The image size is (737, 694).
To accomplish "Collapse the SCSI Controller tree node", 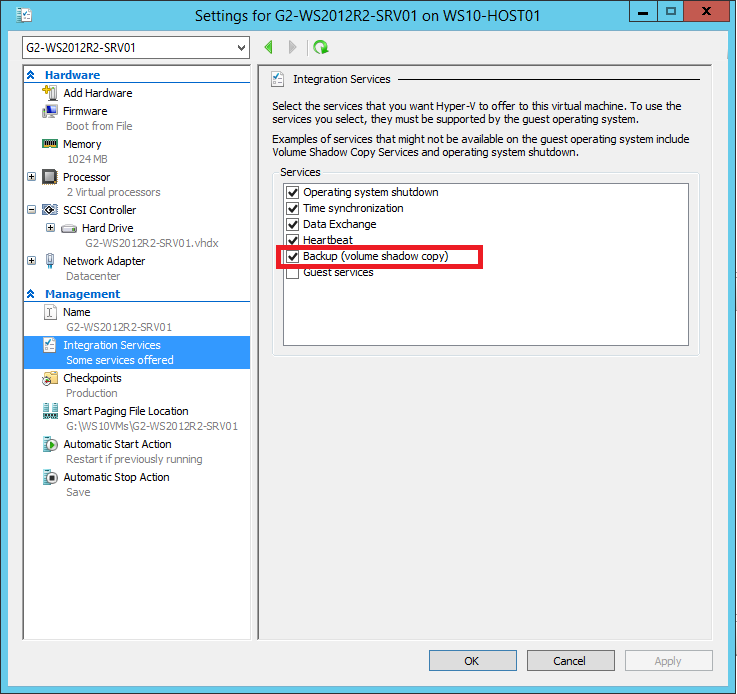I will (x=31, y=210).
